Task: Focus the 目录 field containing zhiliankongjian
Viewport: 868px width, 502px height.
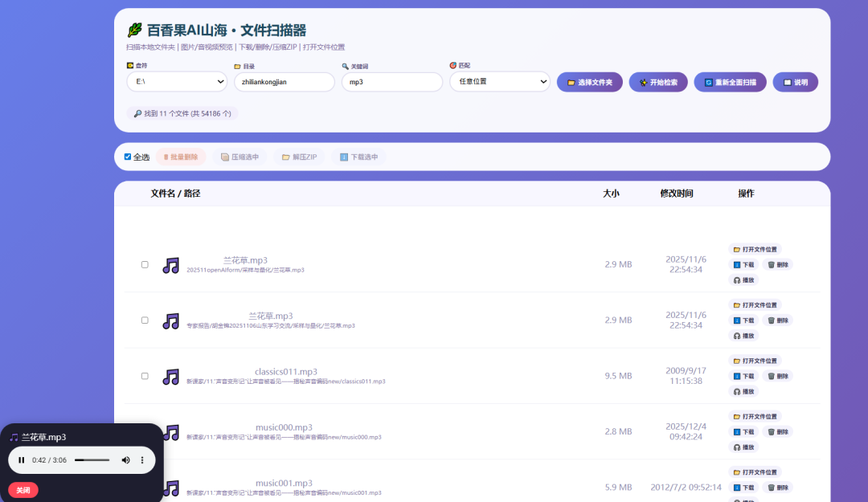Action: point(285,82)
